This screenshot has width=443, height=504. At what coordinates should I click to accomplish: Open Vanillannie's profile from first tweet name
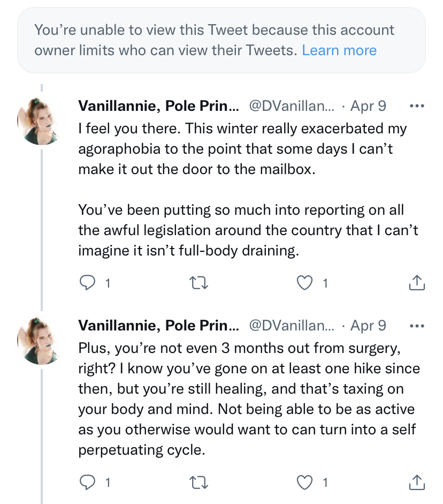tap(158, 106)
